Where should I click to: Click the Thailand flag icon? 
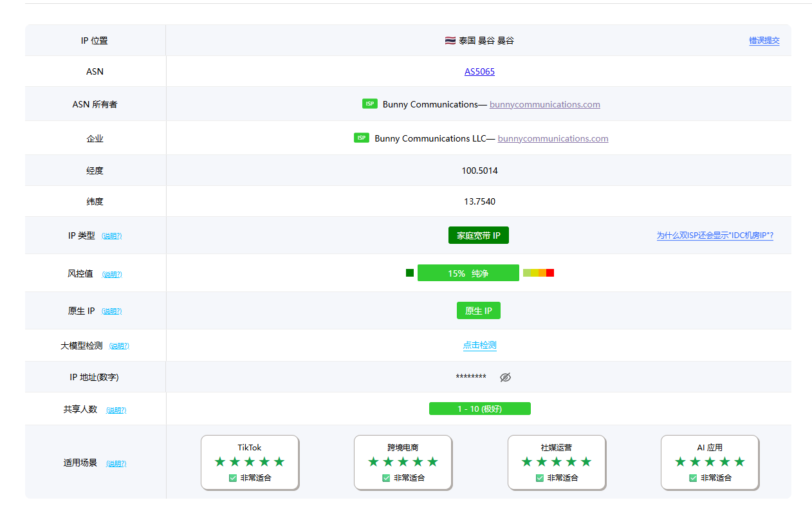click(x=450, y=41)
